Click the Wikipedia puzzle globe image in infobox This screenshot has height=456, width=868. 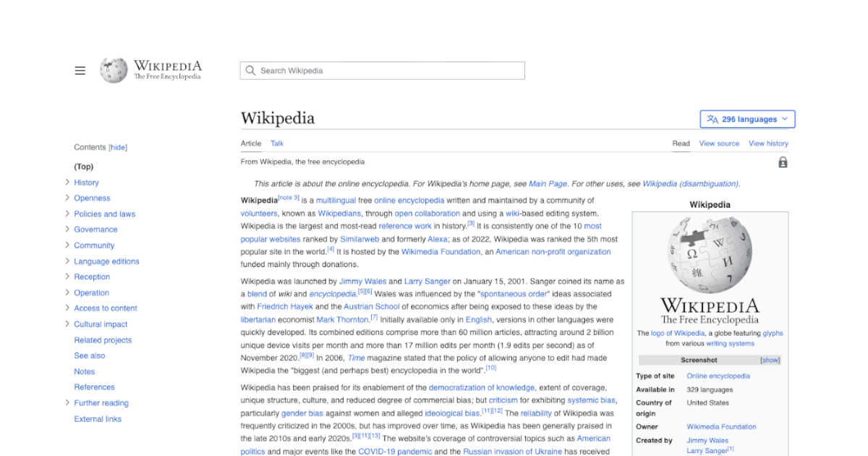tap(710, 254)
